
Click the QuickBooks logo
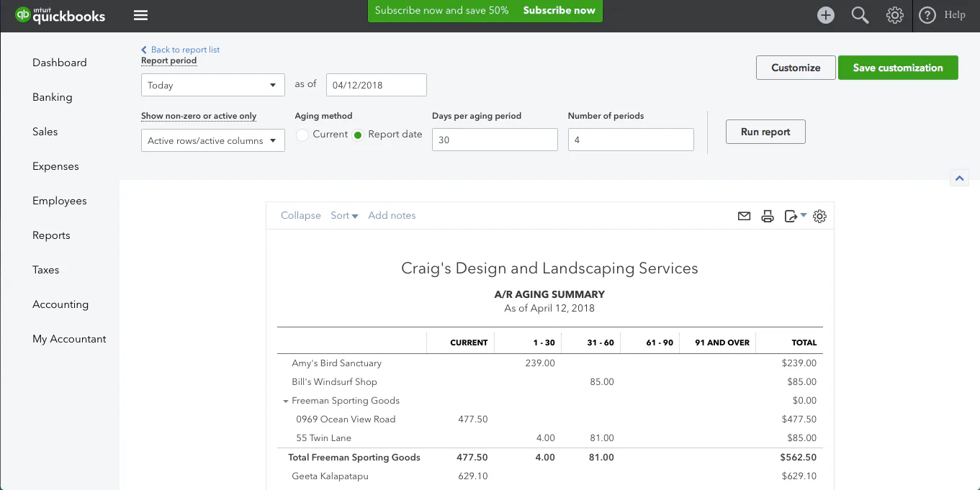coord(60,15)
